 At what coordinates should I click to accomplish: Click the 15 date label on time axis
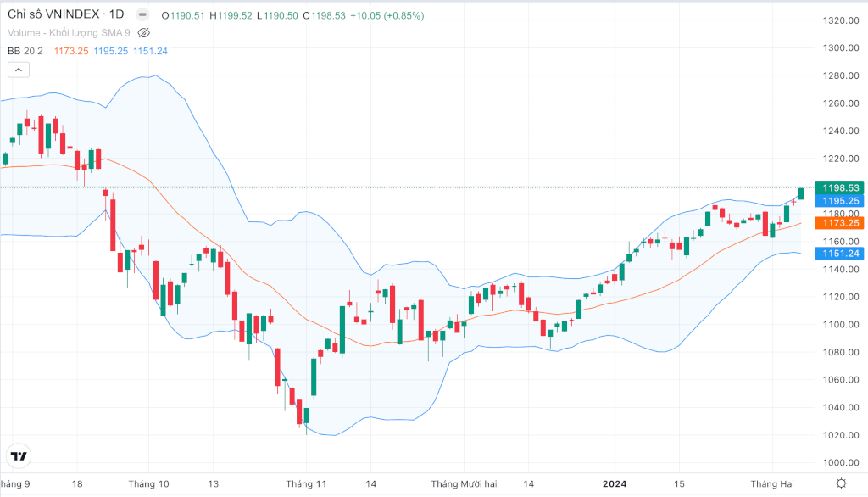coord(679,483)
